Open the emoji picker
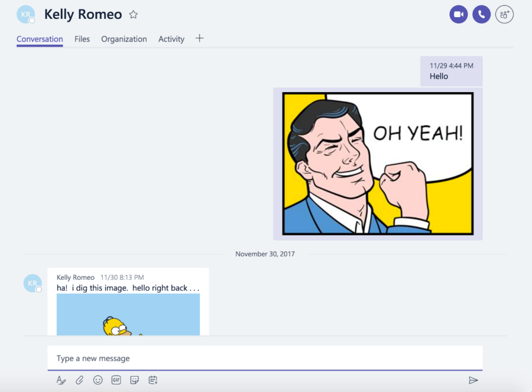The image size is (532, 392). click(x=98, y=380)
